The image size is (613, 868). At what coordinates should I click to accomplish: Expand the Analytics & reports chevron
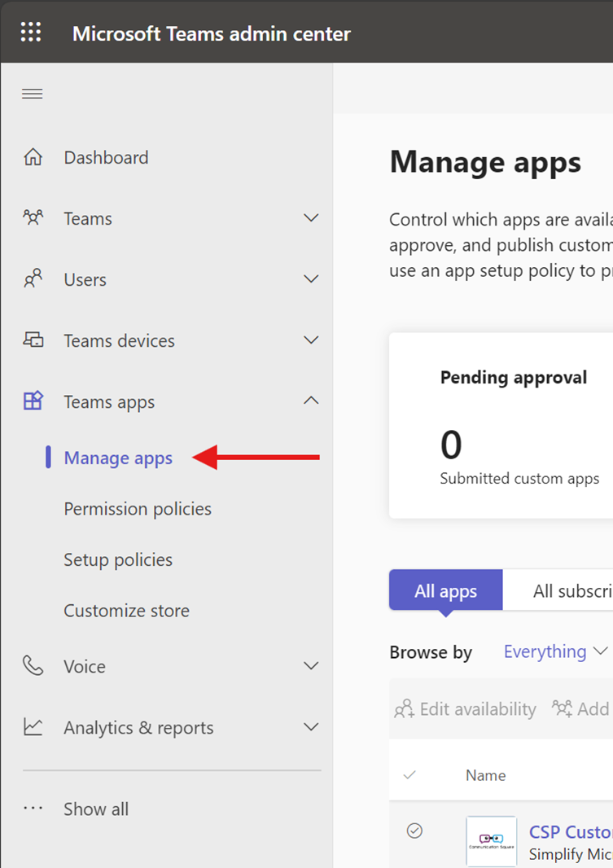point(311,726)
